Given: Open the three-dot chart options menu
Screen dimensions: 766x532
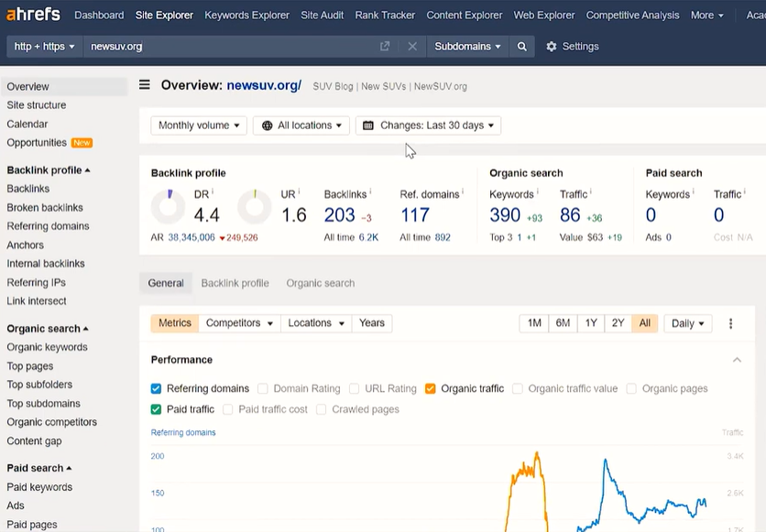Looking at the screenshot, I should pos(730,323).
